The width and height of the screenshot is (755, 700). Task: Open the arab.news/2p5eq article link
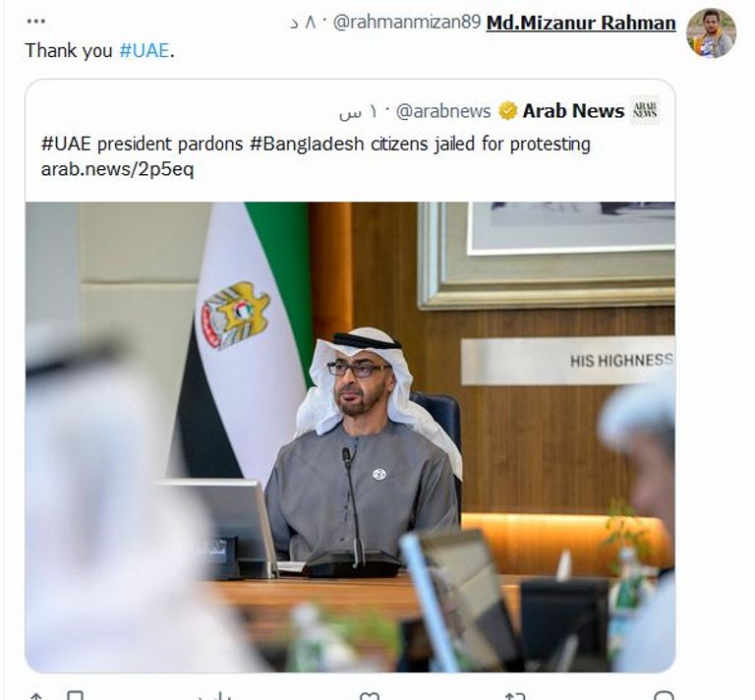click(x=118, y=169)
